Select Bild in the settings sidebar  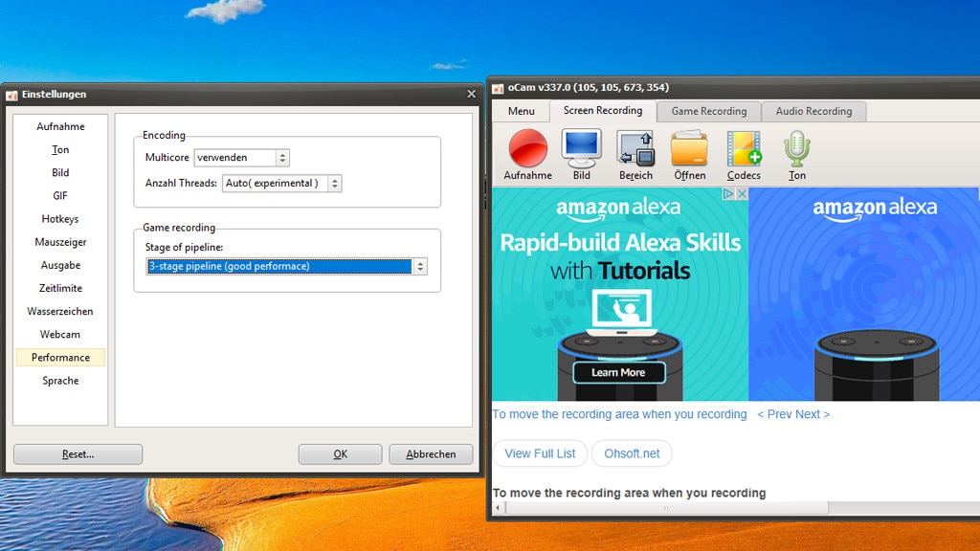click(60, 173)
